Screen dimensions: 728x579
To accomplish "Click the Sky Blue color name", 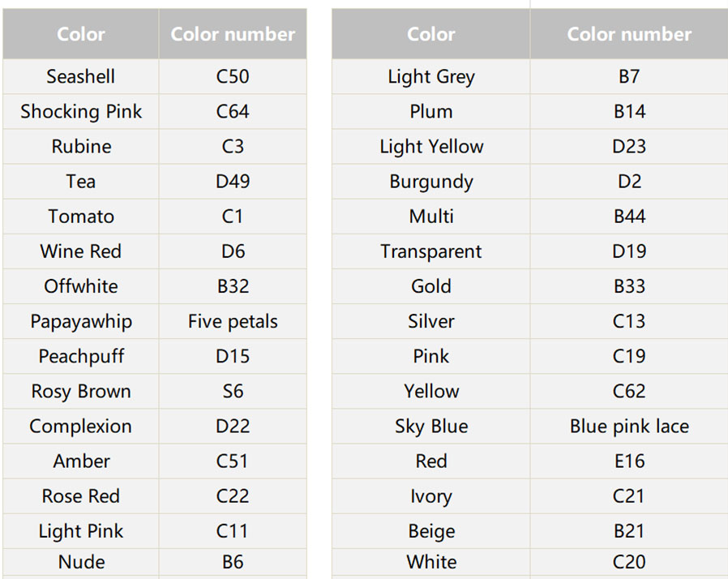I will point(431,426).
